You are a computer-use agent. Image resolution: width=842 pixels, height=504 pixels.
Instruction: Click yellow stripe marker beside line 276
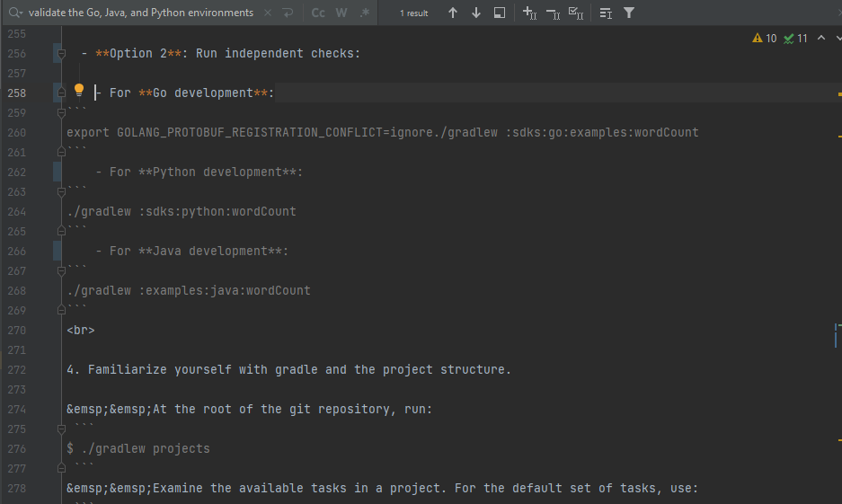839,440
